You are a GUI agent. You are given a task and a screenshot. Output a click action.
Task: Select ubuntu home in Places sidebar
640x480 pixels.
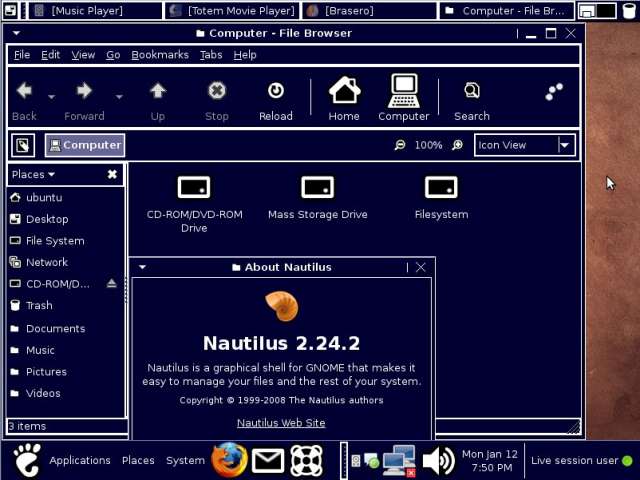point(65,198)
